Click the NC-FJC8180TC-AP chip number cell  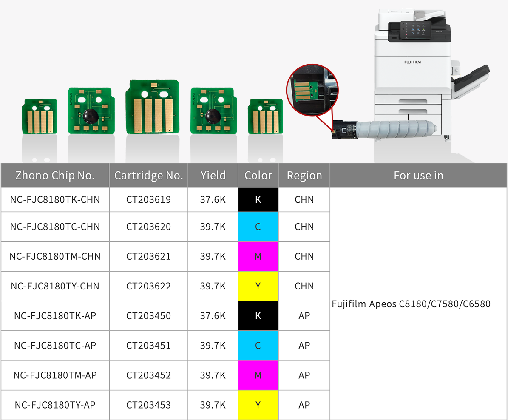[55, 346]
